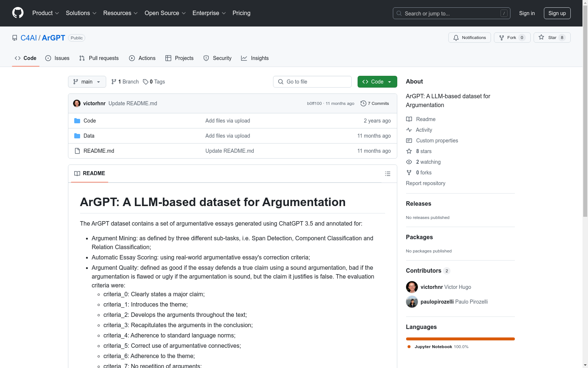Click the Data folder icon

coord(77,136)
